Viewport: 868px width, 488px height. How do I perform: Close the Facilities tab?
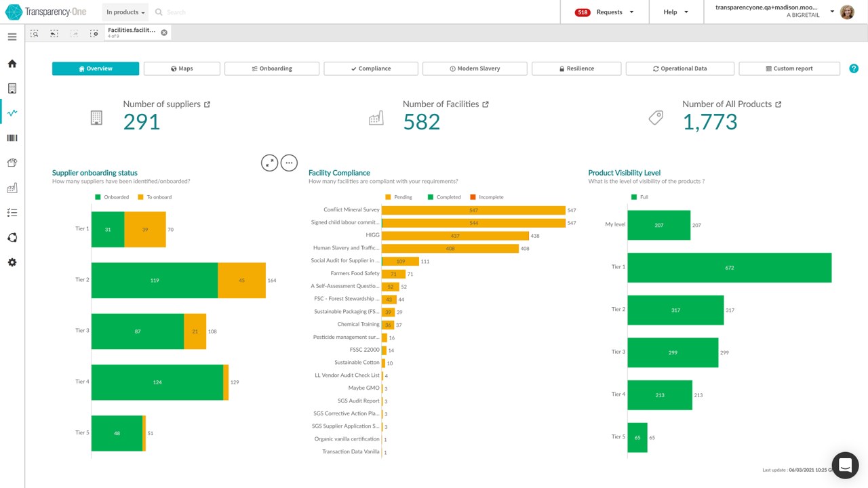(x=164, y=33)
